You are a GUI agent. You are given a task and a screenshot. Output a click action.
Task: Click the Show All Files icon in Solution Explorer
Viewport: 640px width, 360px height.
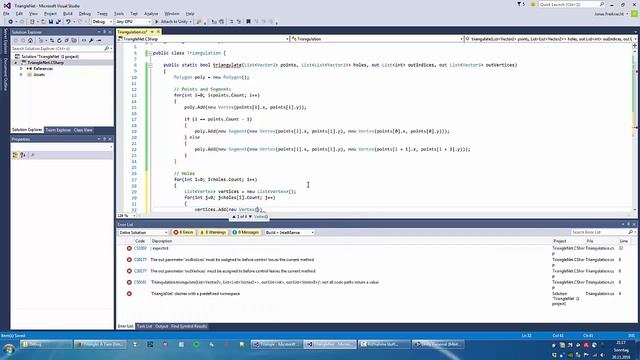[74, 40]
